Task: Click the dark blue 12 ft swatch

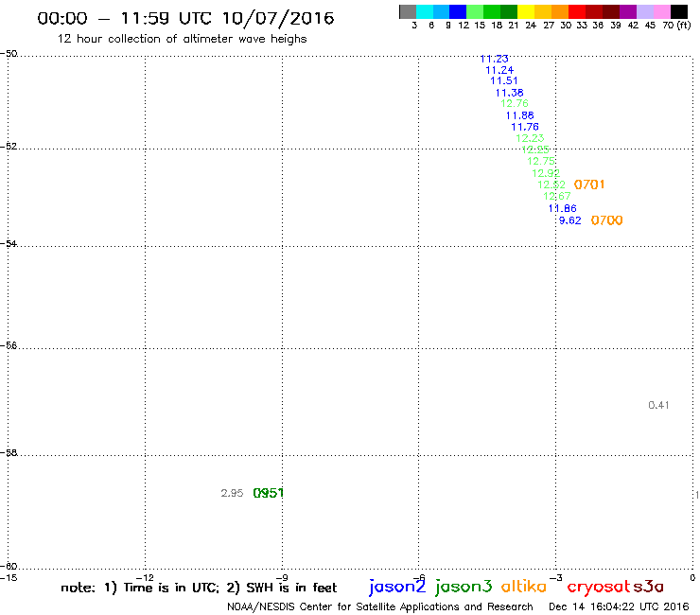Action: [458, 11]
